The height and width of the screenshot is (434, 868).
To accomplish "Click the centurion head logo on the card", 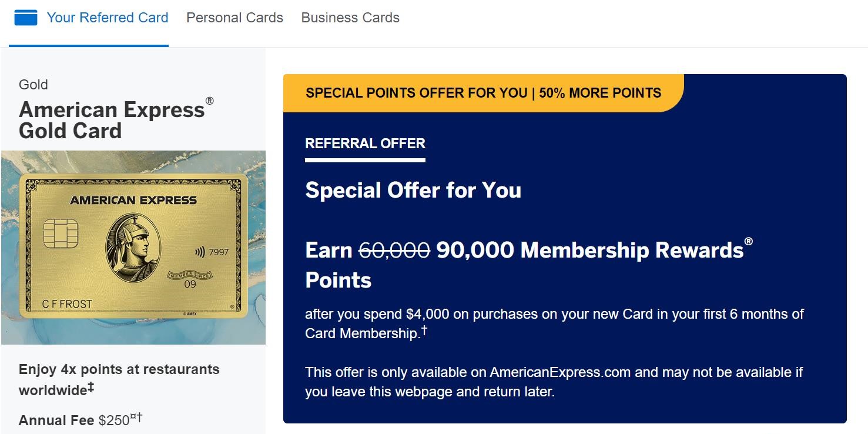I will point(130,247).
